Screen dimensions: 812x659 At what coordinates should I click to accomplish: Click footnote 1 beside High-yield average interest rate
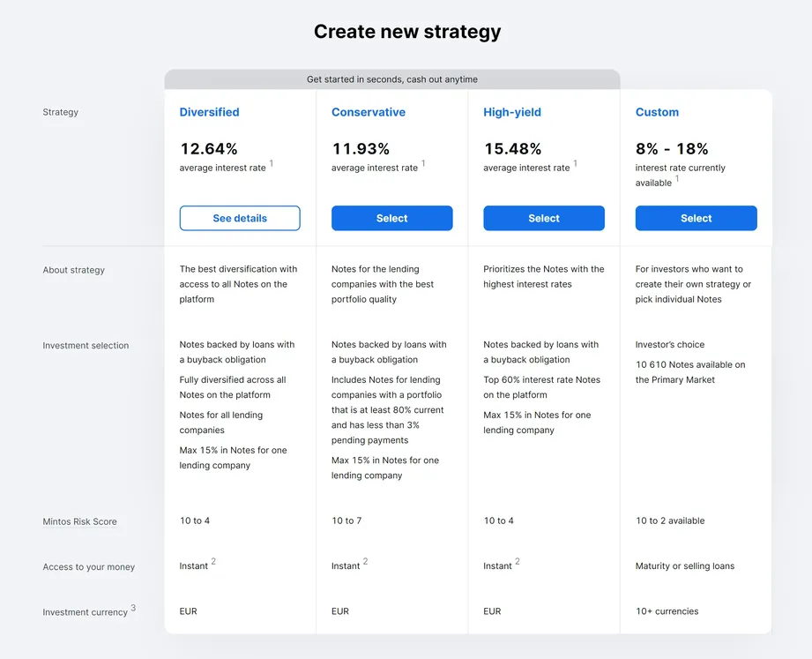click(x=575, y=163)
